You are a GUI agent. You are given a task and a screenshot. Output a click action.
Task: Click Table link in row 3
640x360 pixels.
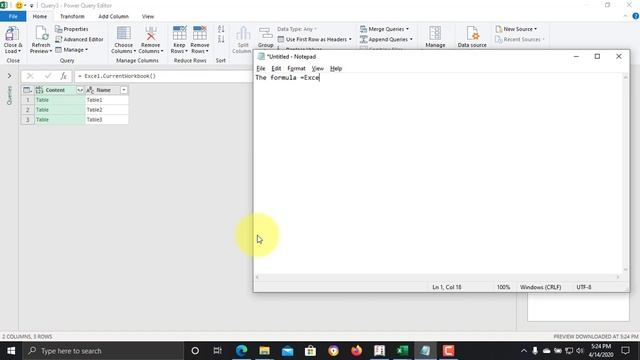[42, 120]
